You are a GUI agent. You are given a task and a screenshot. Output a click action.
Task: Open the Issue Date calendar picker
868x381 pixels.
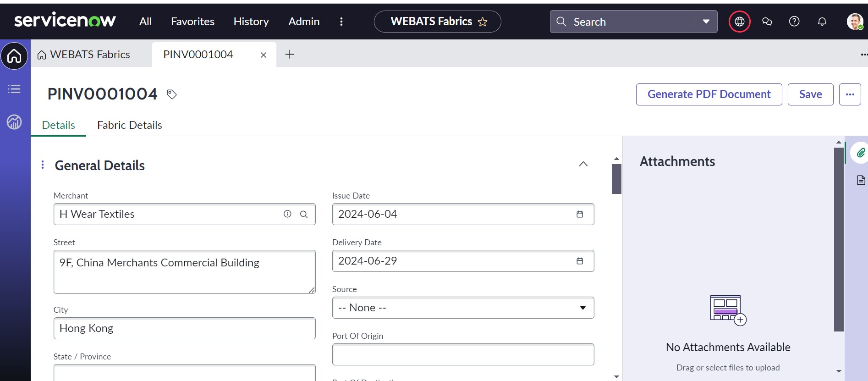[579, 214]
